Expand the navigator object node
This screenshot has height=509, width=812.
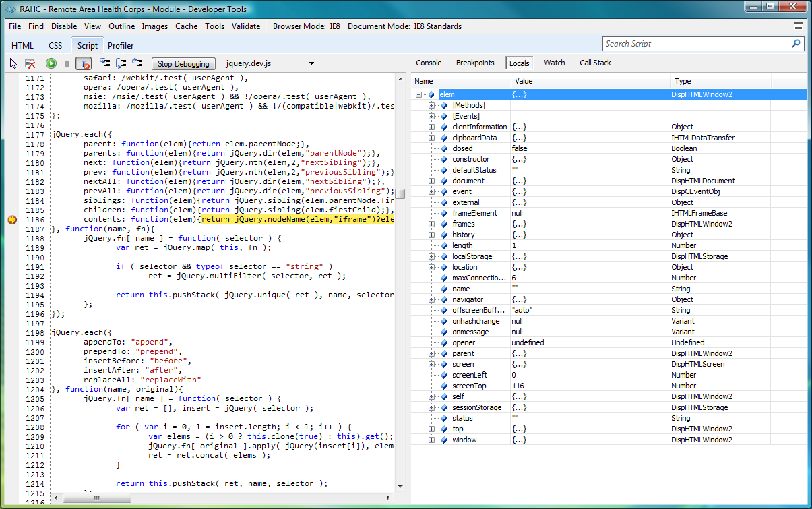tap(432, 299)
